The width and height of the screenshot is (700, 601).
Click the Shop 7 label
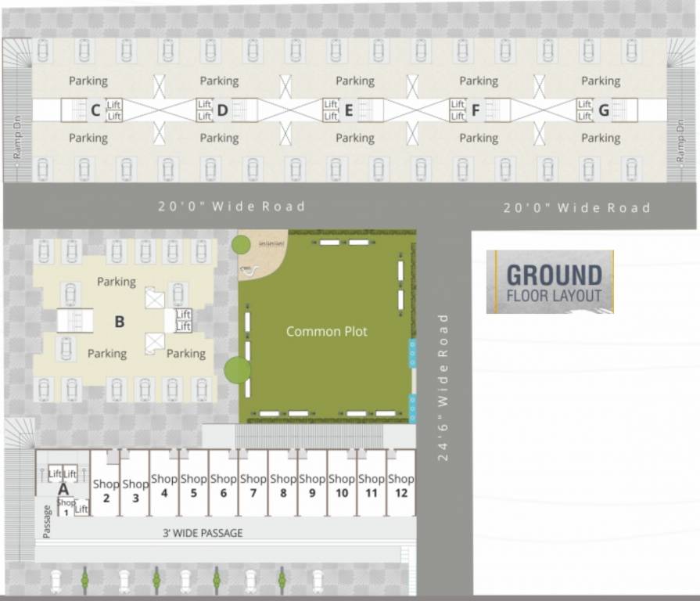point(253,485)
